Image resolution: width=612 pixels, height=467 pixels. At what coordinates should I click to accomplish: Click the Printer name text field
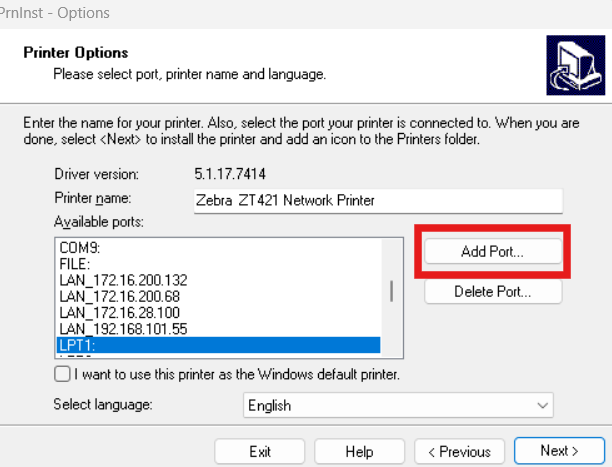coord(378,200)
